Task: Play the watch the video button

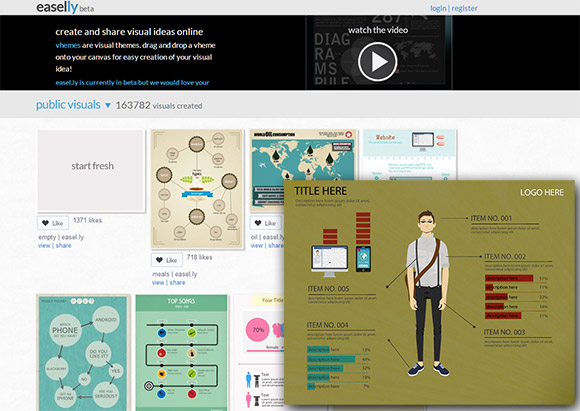Action: pos(378,61)
